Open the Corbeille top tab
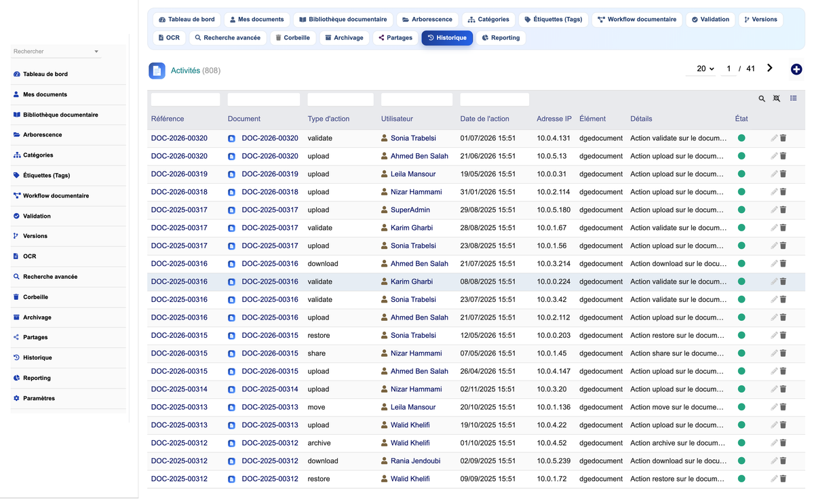 (x=292, y=38)
